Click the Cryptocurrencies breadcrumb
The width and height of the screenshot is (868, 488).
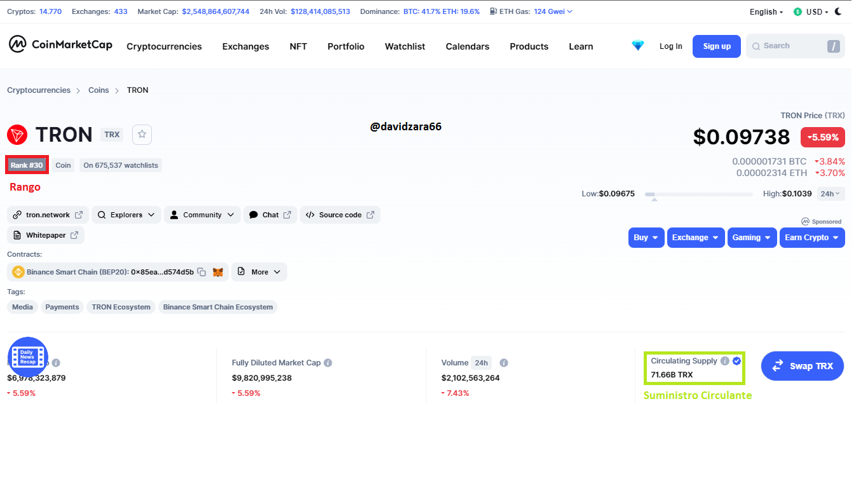[x=39, y=90]
